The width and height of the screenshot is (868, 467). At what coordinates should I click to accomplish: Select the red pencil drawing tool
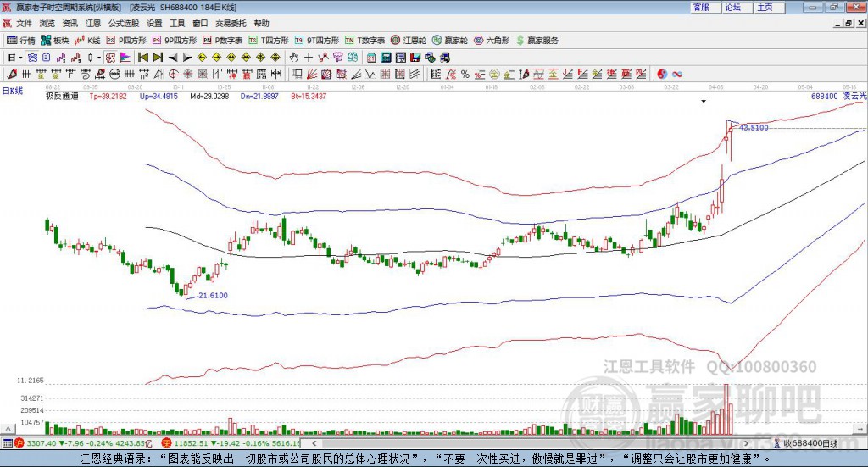11,74
